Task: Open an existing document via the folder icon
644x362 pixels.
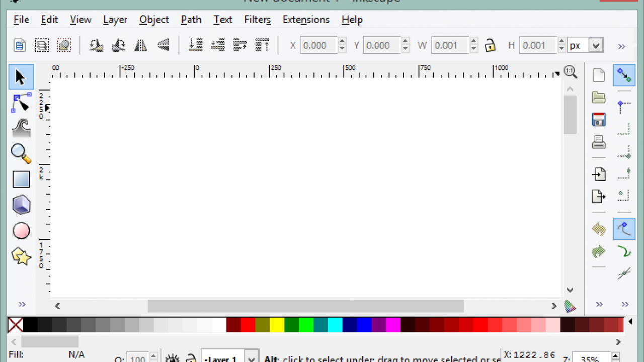Action: pos(598,97)
